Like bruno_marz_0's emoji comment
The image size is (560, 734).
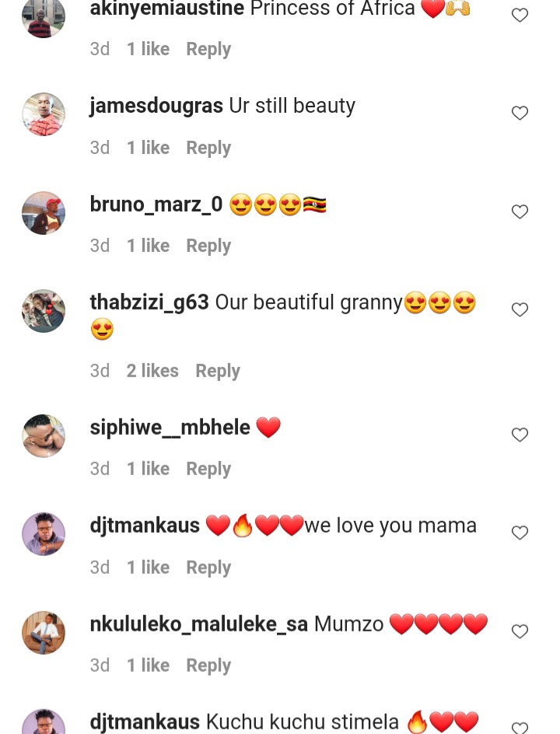pyautogui.click(x=520, y=211)
